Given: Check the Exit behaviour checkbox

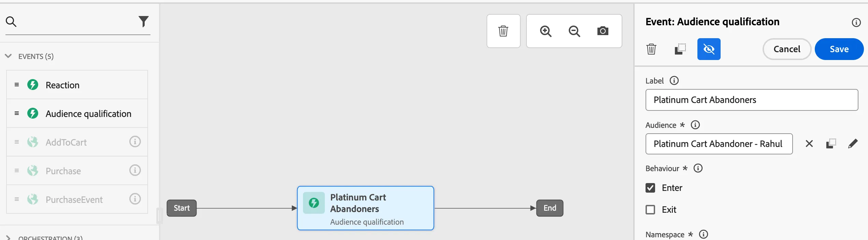Looking at the screenshot, I should 650,210.
